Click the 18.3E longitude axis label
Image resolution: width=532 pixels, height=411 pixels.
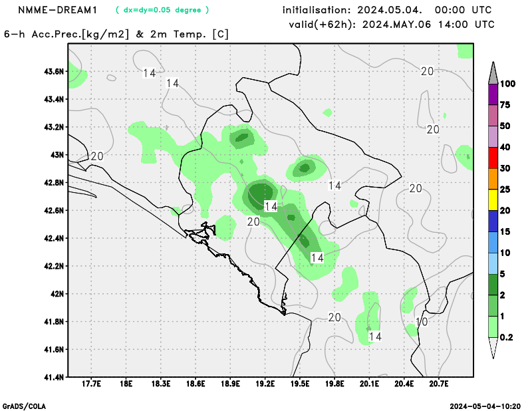point(161,384)
